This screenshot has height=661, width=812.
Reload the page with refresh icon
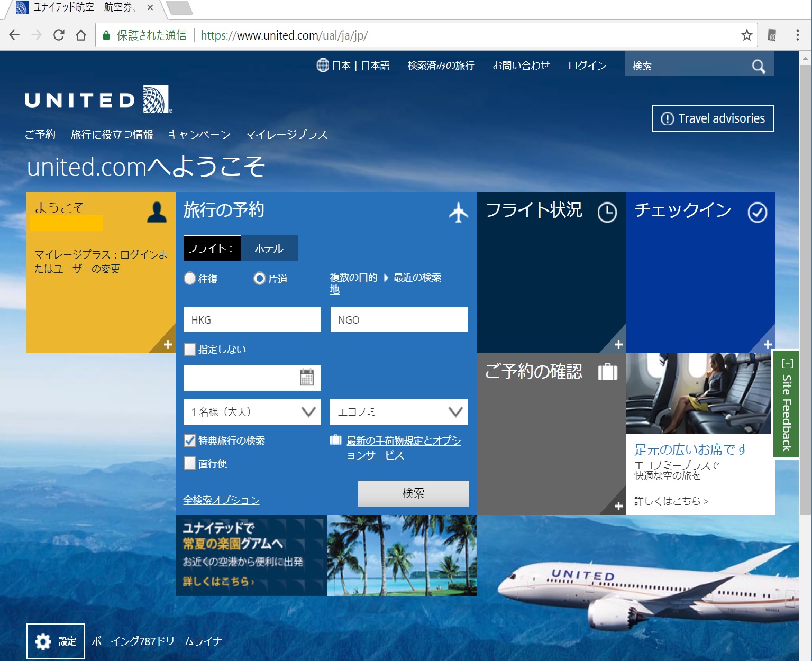point(59,35)
